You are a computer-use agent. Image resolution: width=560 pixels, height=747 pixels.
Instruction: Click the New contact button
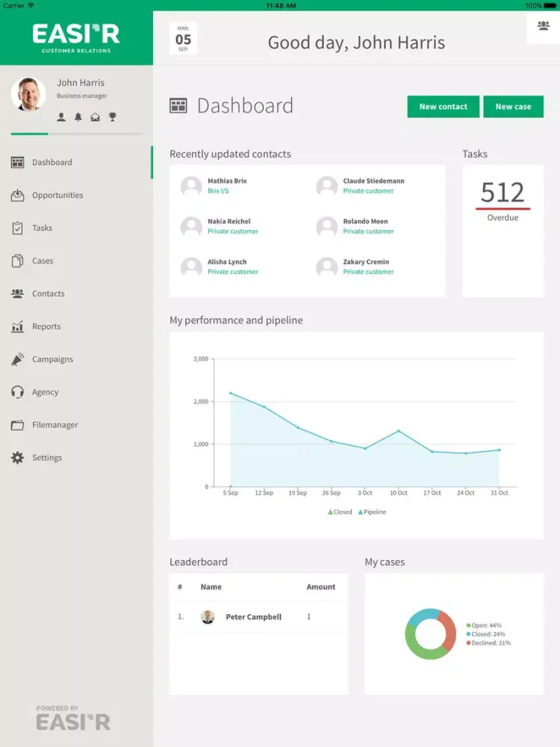[x=444, y=107]
